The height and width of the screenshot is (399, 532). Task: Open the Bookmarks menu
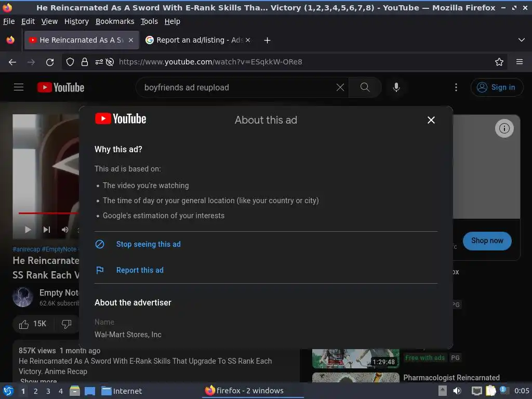[115, 21]
